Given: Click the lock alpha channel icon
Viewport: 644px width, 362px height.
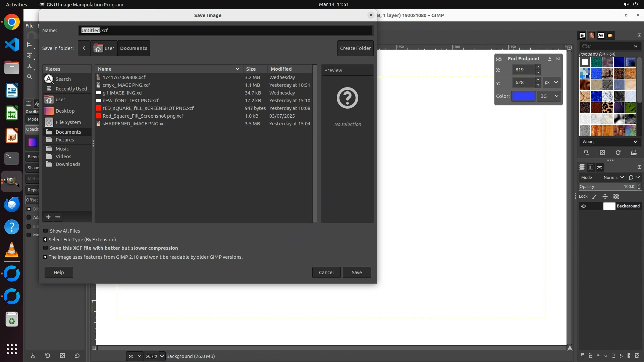Looking at the screenshot, I should (616, 196).
